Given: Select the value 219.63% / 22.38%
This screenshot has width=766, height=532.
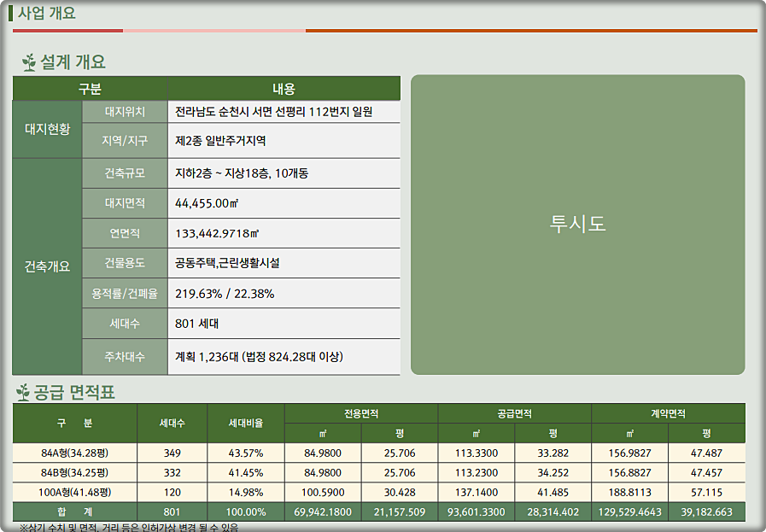Looking at the screenshot, I should click(x=225, y=294).
